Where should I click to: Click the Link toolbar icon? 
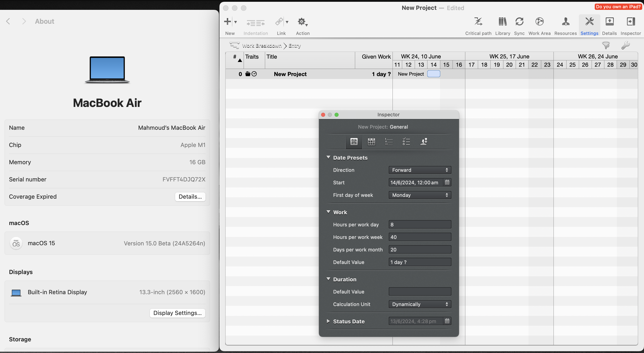(x=279, y=22)
